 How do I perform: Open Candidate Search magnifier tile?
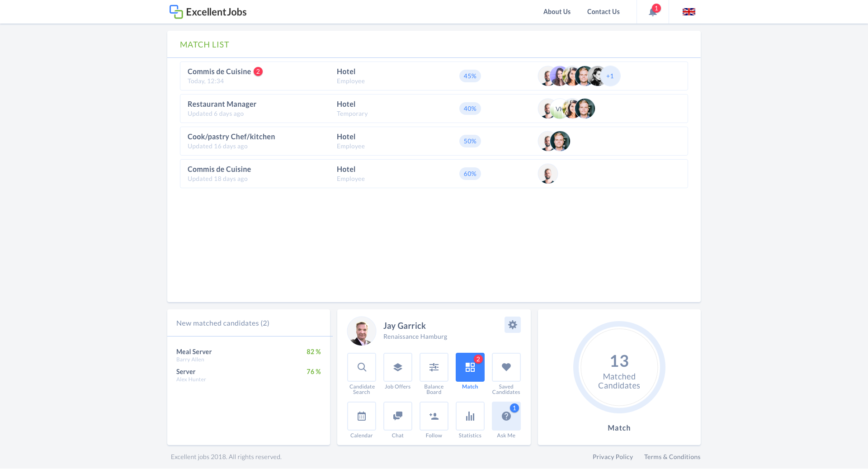tap(362, 367)
